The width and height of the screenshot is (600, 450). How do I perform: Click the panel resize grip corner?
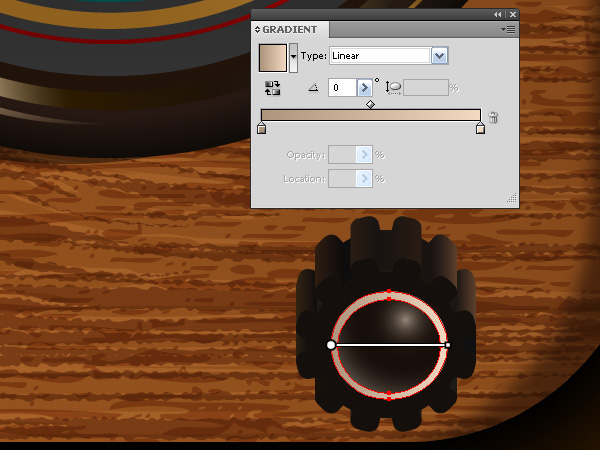pyautogui.click(x=512, y=198)
